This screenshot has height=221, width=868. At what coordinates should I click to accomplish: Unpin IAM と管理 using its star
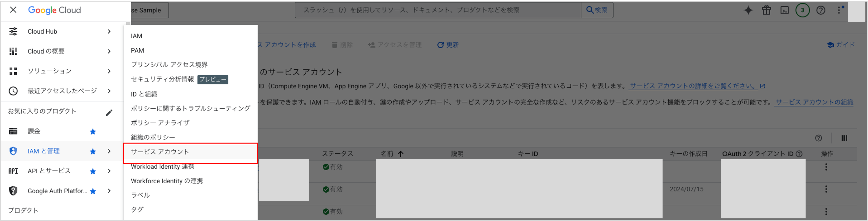coord(93,151)
